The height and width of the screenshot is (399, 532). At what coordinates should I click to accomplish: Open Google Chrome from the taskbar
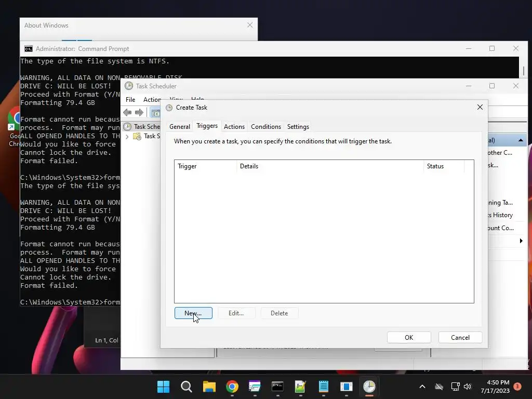point(232,387)
